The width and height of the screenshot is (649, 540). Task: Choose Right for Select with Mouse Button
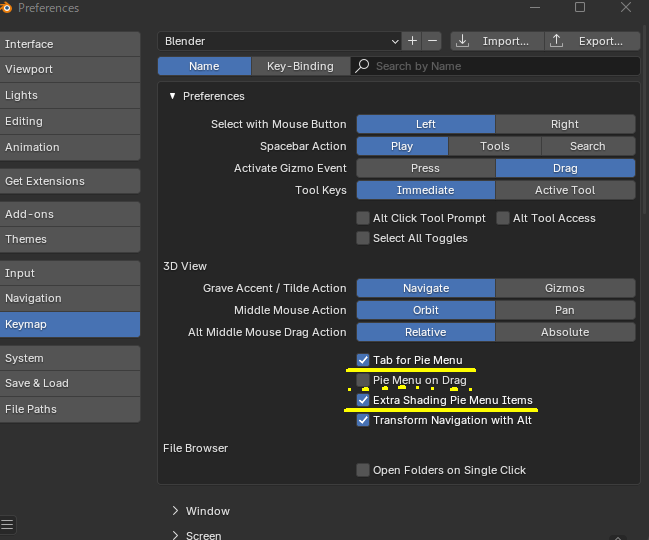coord(565,124)
